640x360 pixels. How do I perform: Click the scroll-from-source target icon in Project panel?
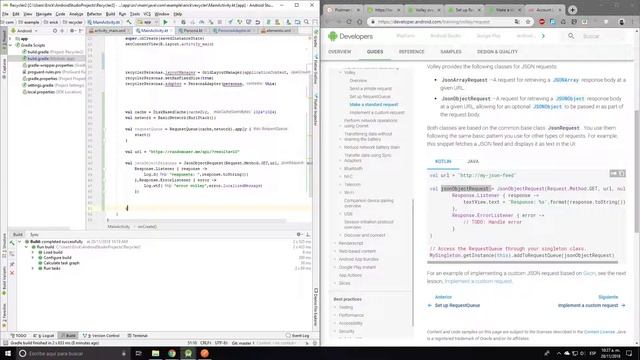tap(55, 31)
